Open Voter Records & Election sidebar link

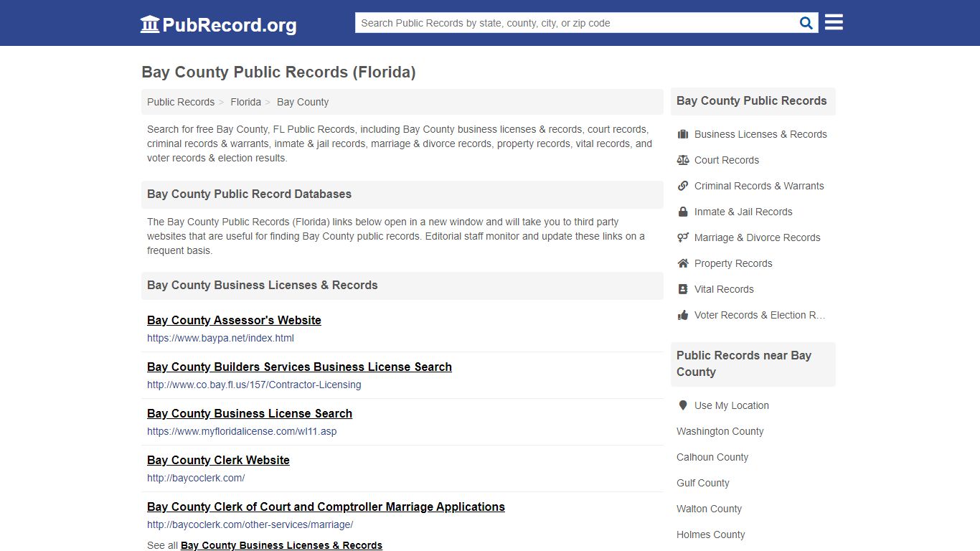[x=760, y=315]
